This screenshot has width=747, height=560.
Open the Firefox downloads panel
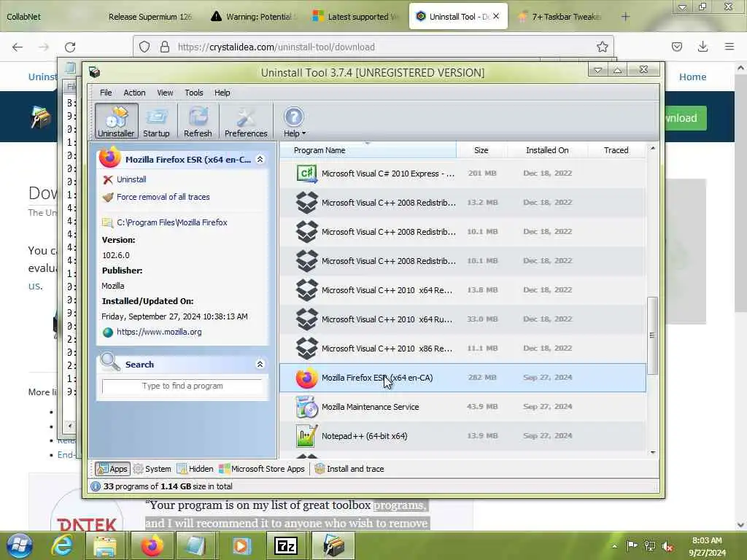703,46
